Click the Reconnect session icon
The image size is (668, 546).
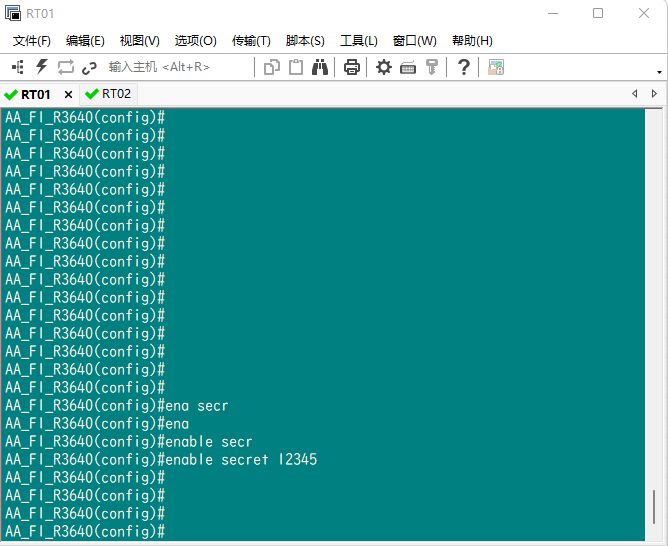(65, 67)
